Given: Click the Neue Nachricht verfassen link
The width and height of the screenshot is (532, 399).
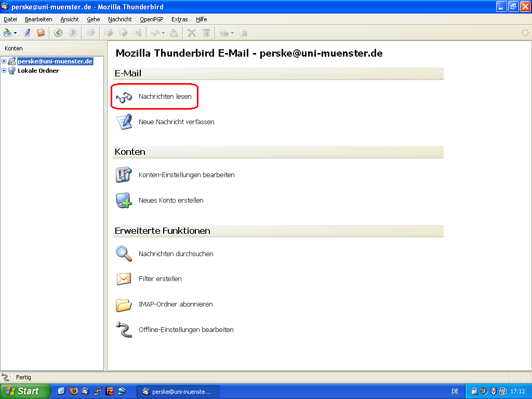Looking at the screenshot, I should (x=176, y=122).
